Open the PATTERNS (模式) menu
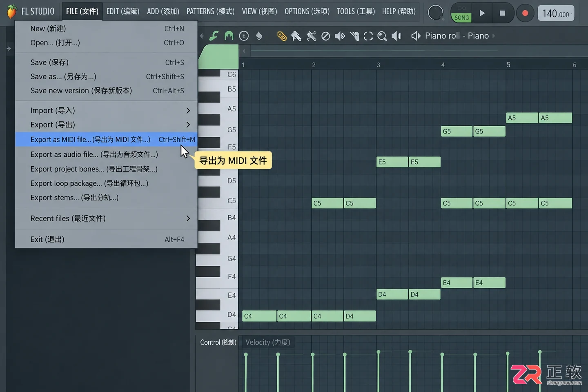 pyautogui.click(x=211, y=11)
